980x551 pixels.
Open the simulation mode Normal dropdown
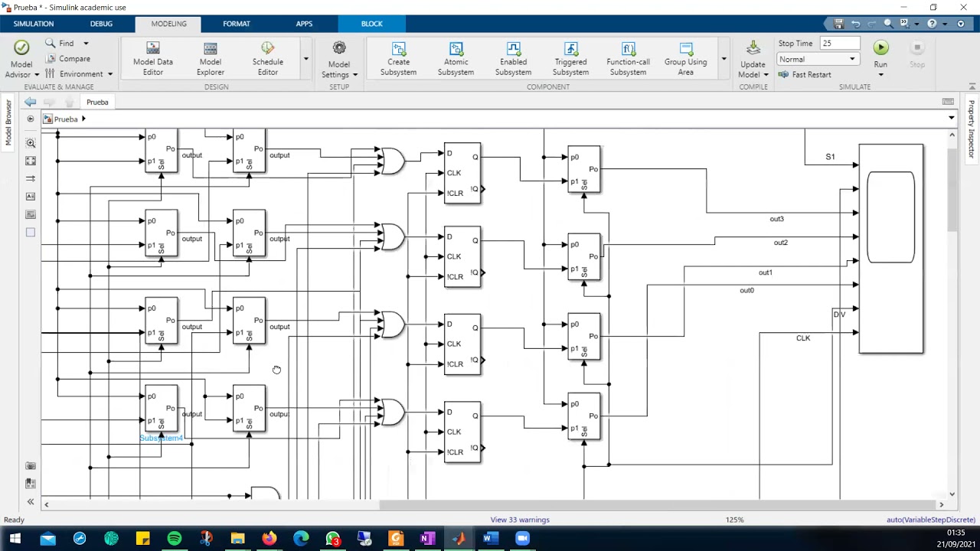817,59
